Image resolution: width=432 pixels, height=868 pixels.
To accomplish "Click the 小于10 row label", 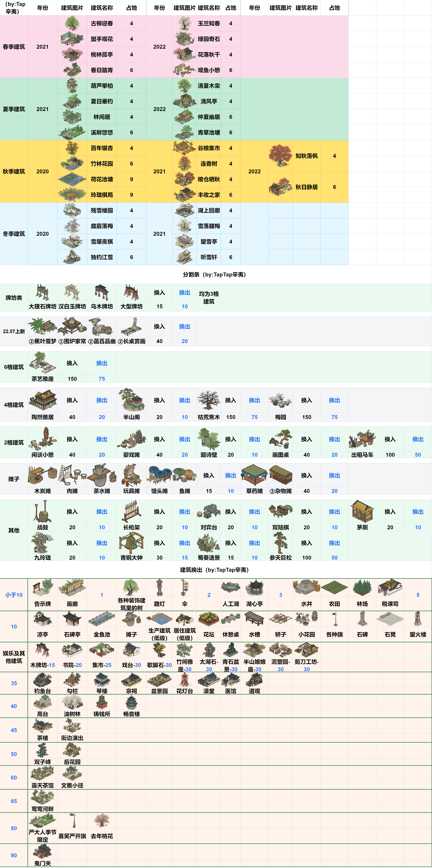I will coord(14,595).
